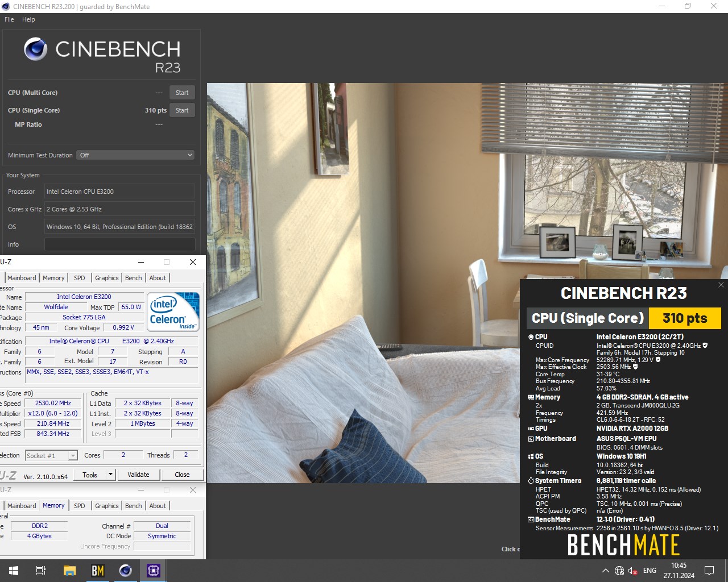Click the Max Effective Clock shield icon

[635, 367]
